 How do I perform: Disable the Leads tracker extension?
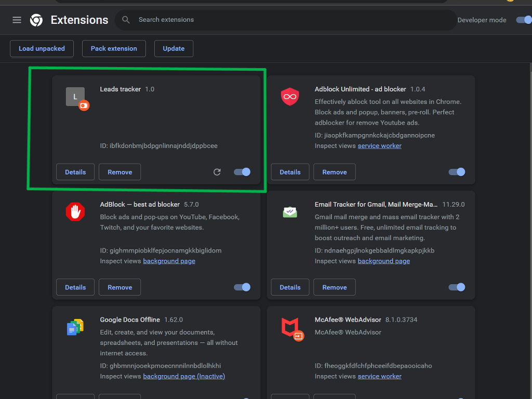[x=242, y=172]
